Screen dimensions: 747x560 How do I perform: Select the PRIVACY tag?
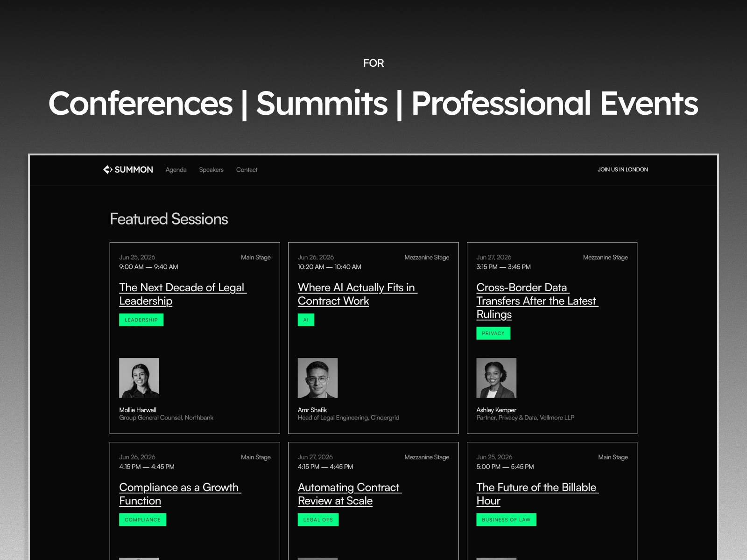click(x=493, y=333)
